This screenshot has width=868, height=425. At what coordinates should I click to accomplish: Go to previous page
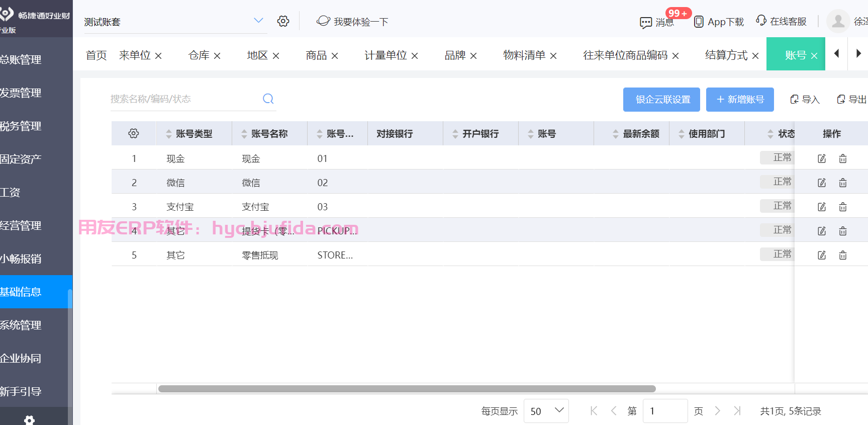[x=614, y=411]
